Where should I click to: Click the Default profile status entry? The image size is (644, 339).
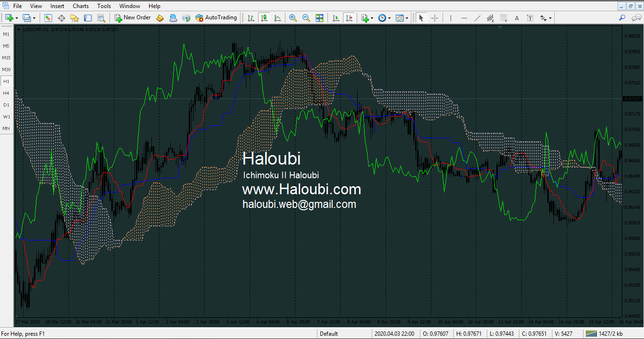[x=329, y=334]
